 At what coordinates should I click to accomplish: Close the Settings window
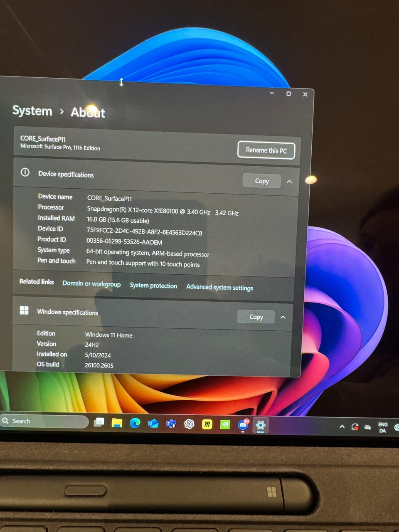(x=305, y=94)
